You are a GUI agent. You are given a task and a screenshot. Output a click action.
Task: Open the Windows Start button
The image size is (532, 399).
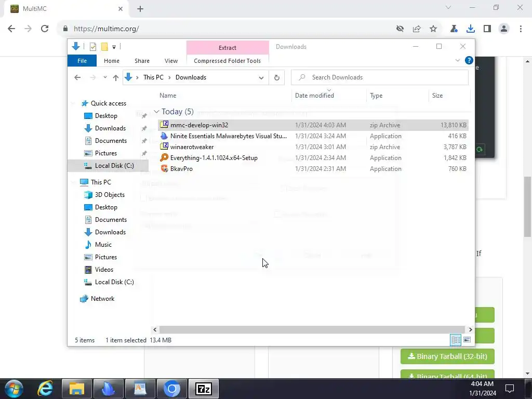[14, 389]
